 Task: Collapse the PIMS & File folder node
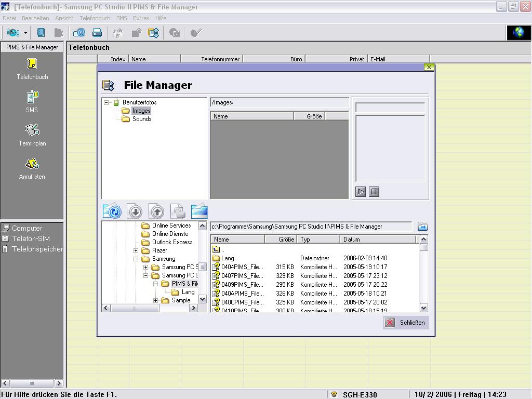155,284
